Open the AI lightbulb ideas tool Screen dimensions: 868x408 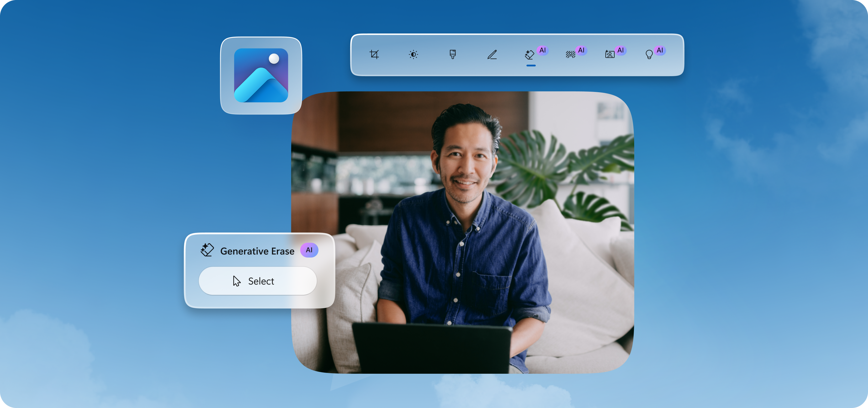tap(649, 54)
